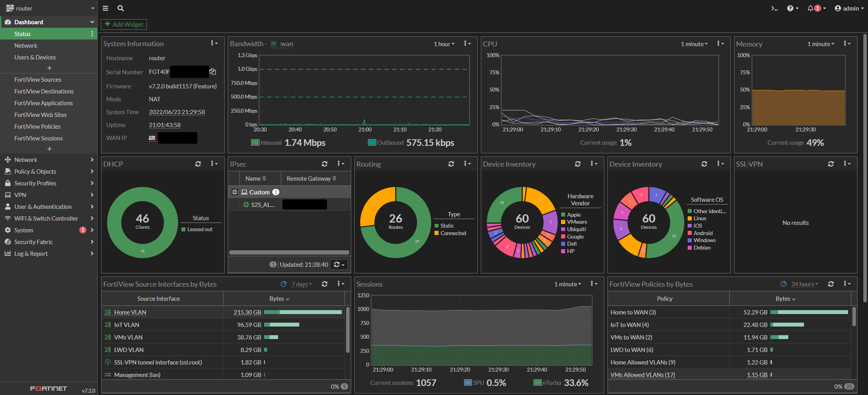Click the notifications bell icon

pyautogui.click(x=811, y=8)
